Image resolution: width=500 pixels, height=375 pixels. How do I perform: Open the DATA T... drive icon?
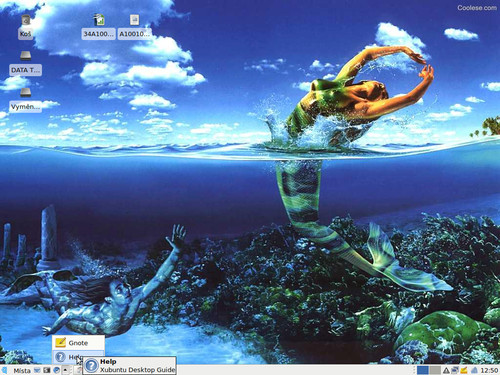coord(26,63)
